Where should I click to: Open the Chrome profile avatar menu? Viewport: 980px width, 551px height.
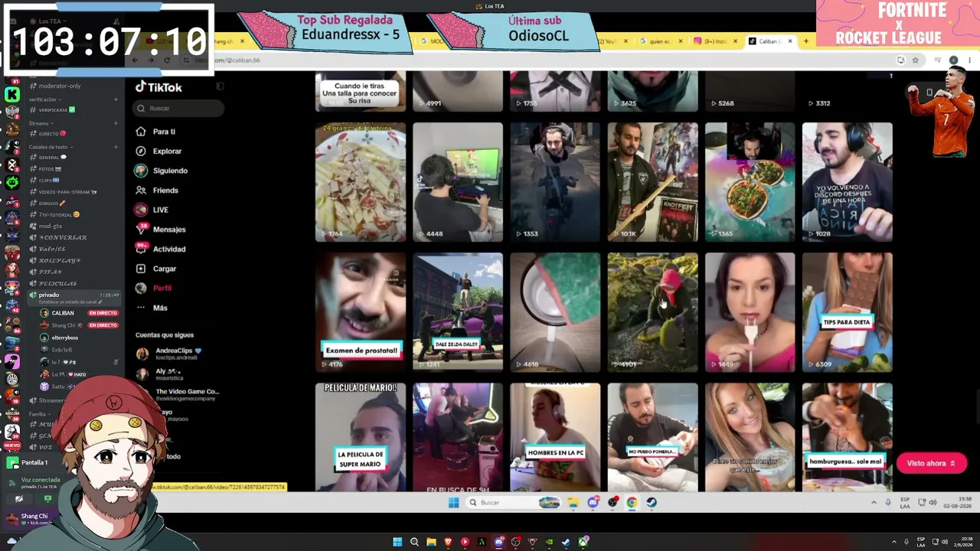coord(953,60)
